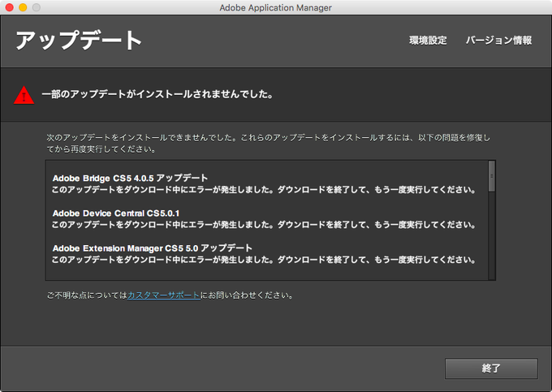
Task: Select Adobe Bridge CS5 4.0.5 アップデート entry
Action: point(130,178)
